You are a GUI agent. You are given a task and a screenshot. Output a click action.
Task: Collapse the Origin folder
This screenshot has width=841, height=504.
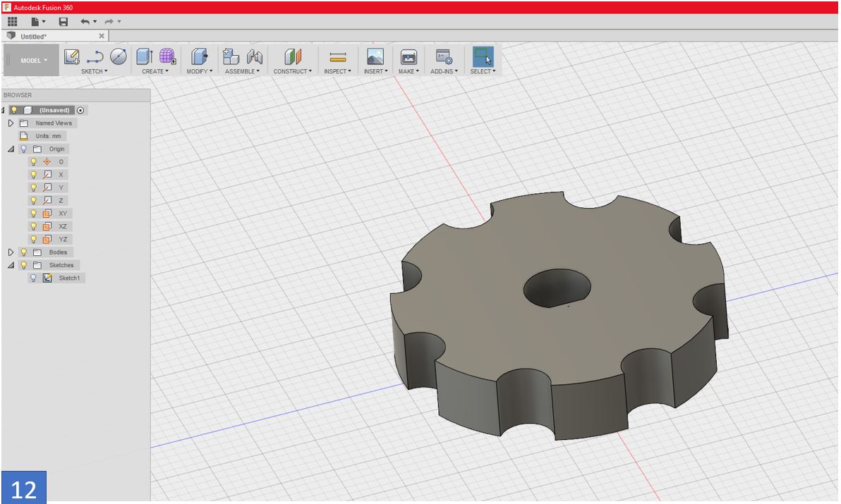click(11, 149)
